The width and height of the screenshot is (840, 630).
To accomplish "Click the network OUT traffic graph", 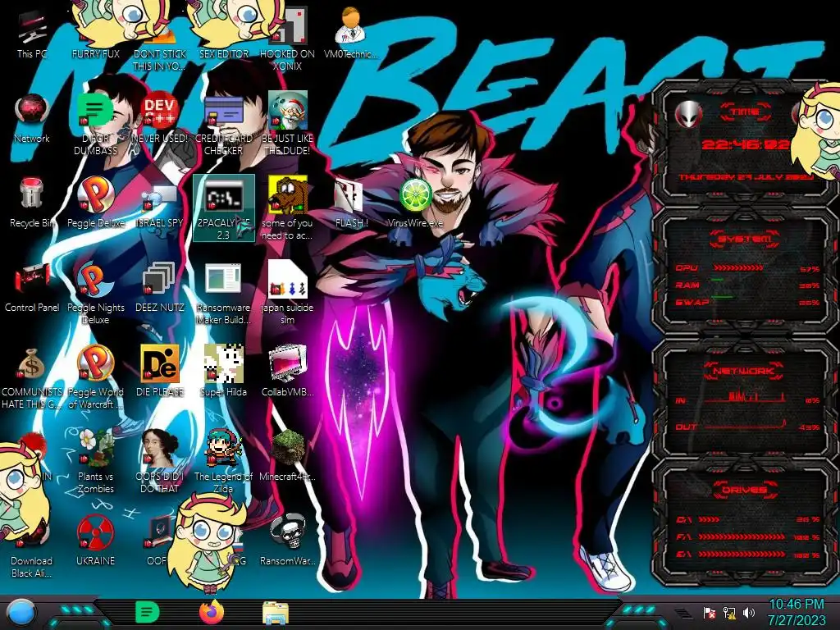I will pos(745,426).
